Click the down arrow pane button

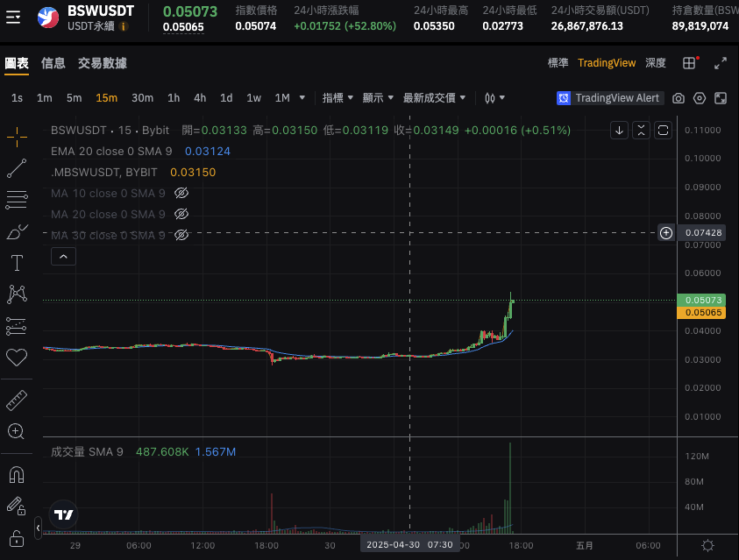[619, 131]
